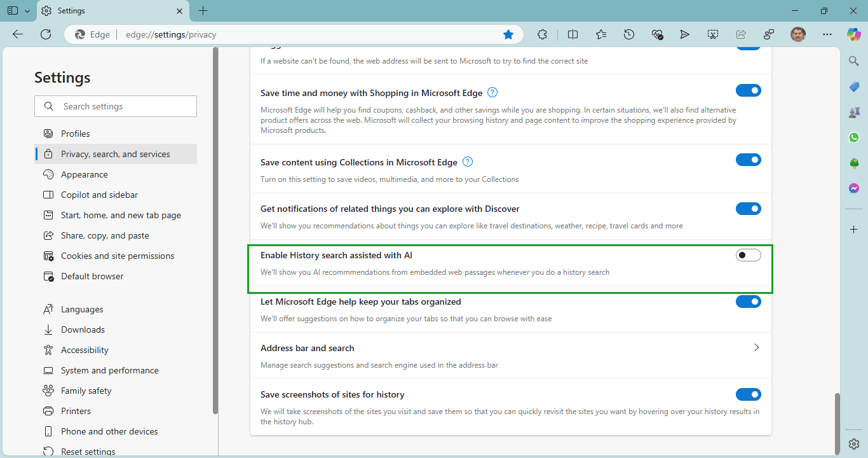The image size is (868, 458).
Task: Open History from the toolbar
Action: pyautogui.click(x=629, y=34)
